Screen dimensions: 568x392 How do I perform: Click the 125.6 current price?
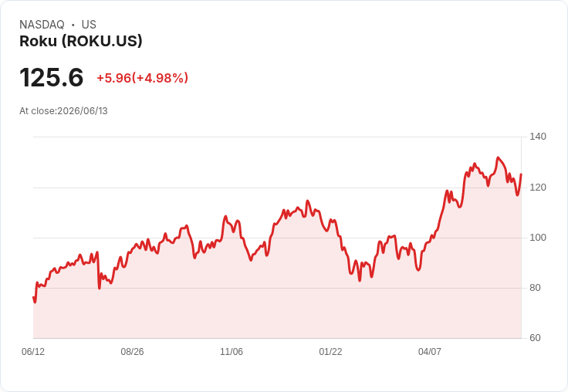(x=52, y=77)
